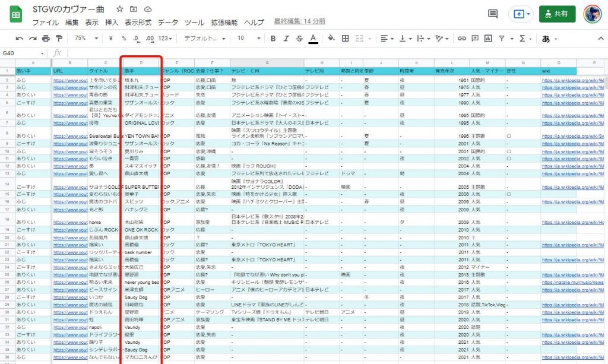Open the comment history icon
This screenshot has width=608, height=364.
point(492,14)
